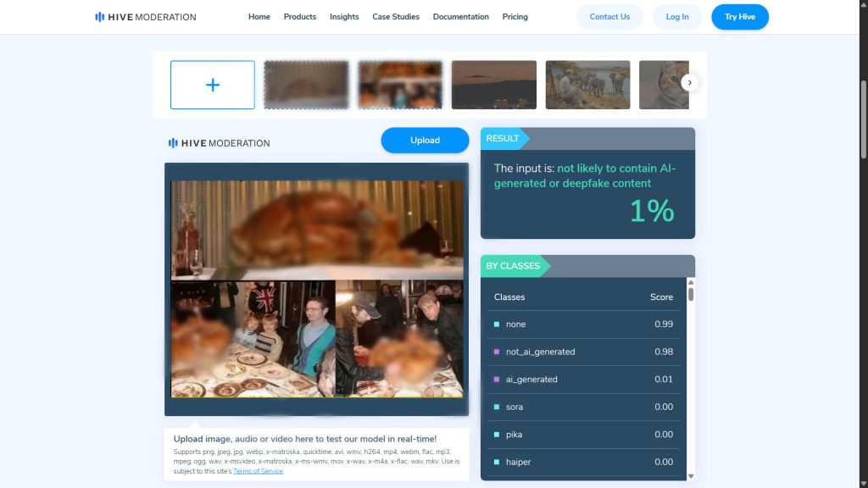This screenshot has width=868, height=488.
Task: Select the elephants painting thumbnail
Action: click(x=588, y=85)
